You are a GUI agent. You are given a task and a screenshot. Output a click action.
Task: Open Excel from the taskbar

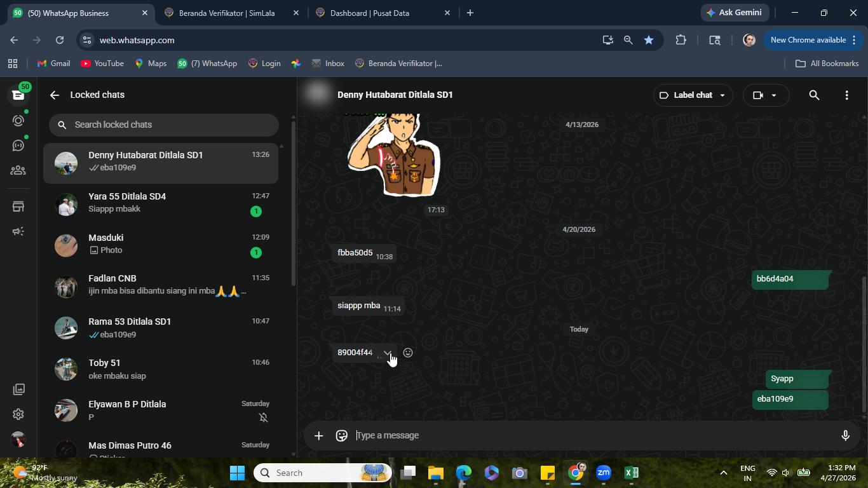632,473
